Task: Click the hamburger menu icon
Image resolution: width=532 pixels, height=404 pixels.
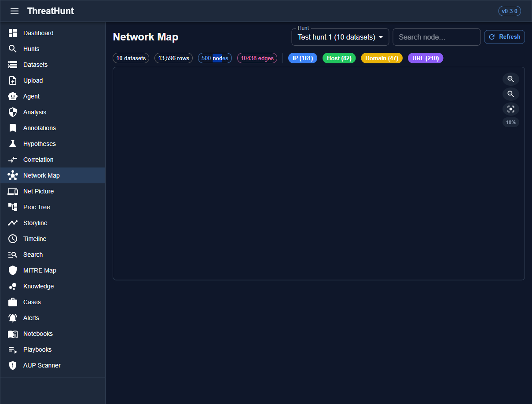Action: pos(15,11)
